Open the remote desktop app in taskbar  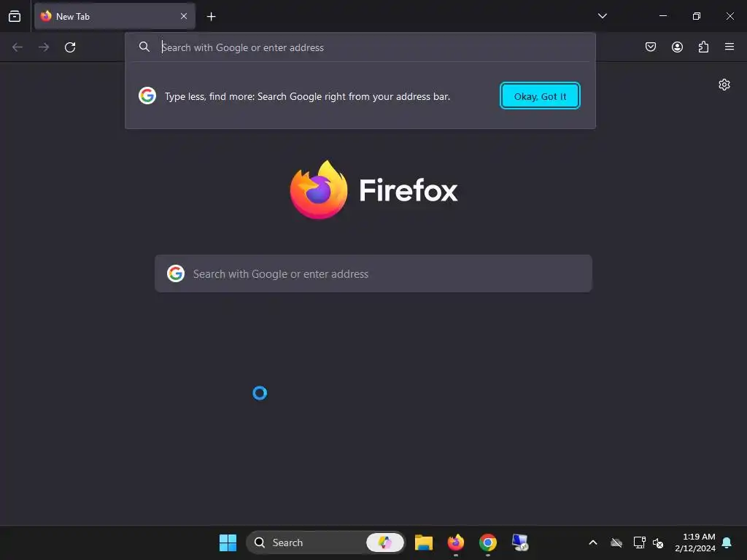point(519,542)
